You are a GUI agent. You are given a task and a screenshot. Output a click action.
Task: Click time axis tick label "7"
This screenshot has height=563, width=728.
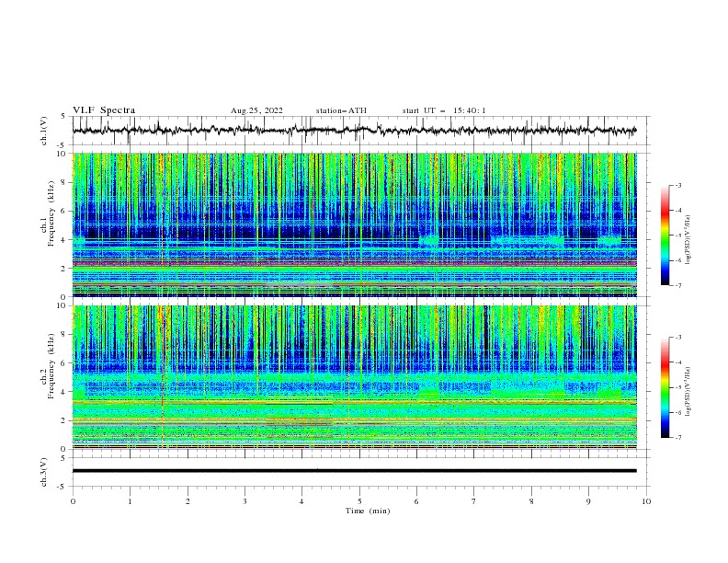(474, 501)
